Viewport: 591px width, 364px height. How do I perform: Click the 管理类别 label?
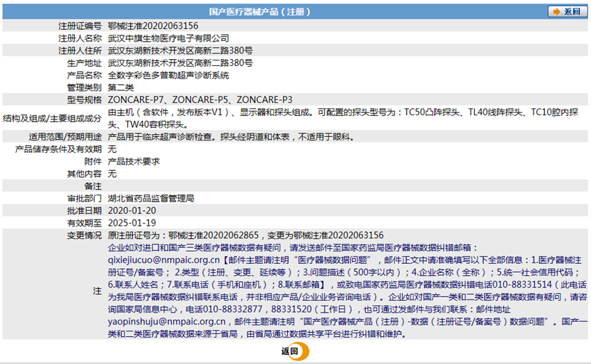click(x=84, y=88)
